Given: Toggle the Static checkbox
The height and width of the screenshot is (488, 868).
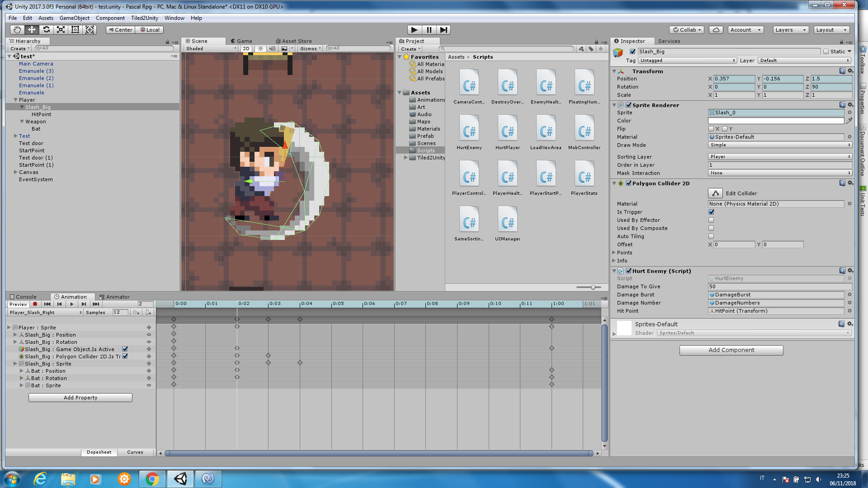Looking at the screenshot, I should click(826, 52).
